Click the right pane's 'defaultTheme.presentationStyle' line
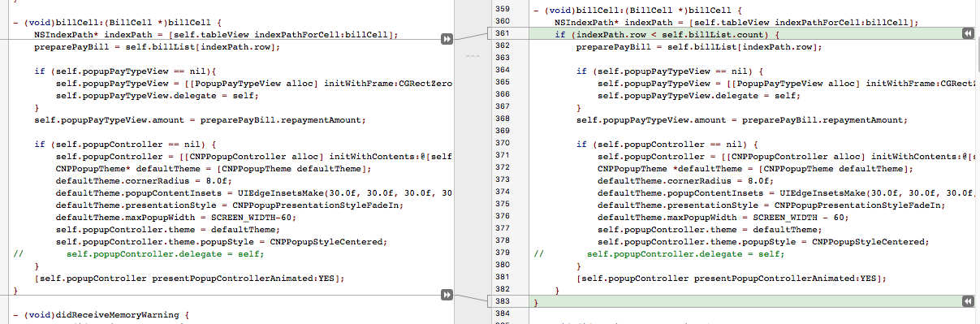 coord(772,205)
